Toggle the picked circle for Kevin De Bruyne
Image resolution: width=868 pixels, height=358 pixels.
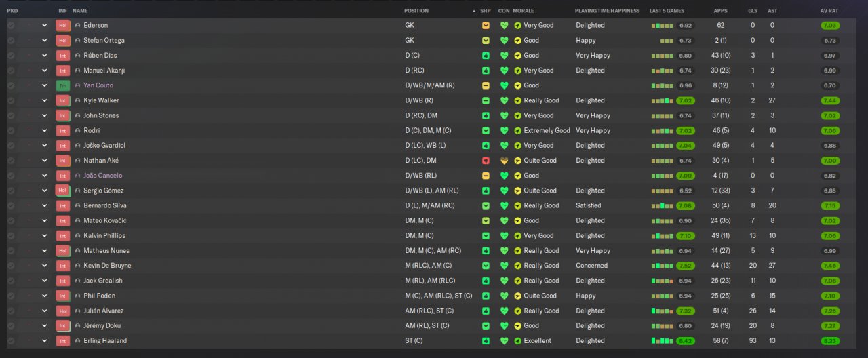tap(11, 266)
